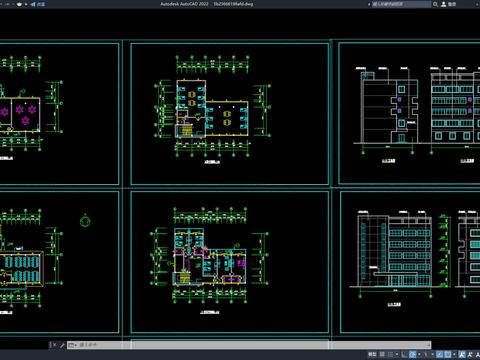Screen dimensions: 480x360
Task: Click the object snap tracking icon
Action: 440,354
